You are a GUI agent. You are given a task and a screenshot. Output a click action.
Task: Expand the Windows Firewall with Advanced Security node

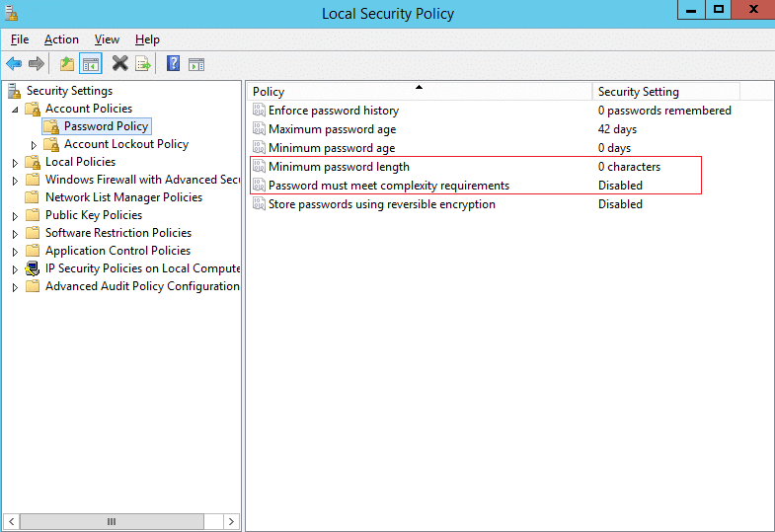(x=15, y=181)
